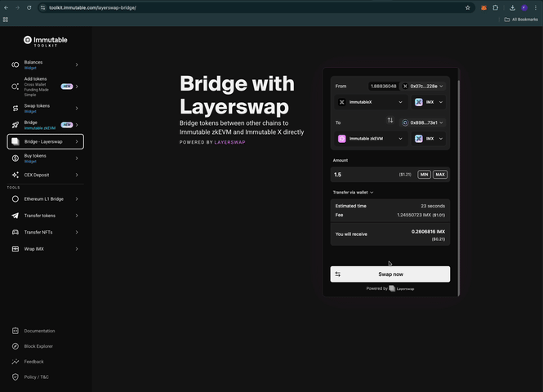Click the Balances widget icon

(x=16, y=65)
